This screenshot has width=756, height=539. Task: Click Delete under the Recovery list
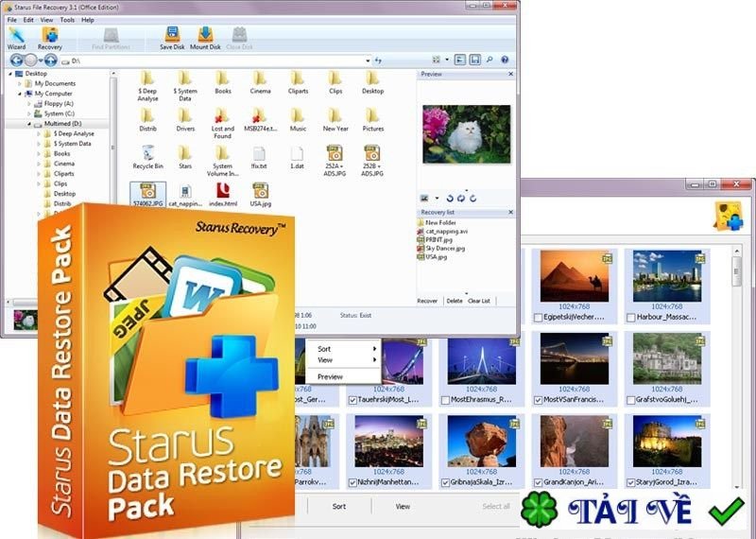point(455,301)
